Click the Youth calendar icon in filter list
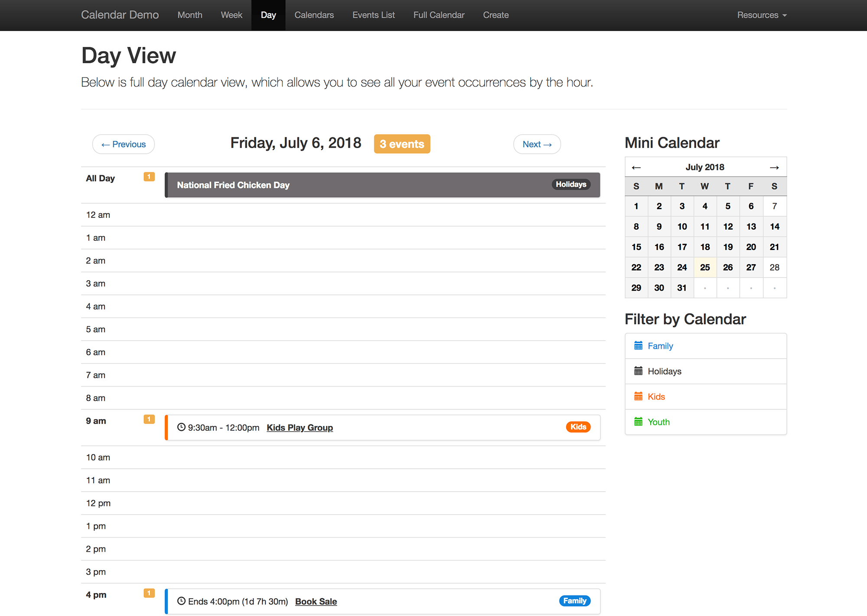This screenshot has height=616, width=867. (638, 421)
